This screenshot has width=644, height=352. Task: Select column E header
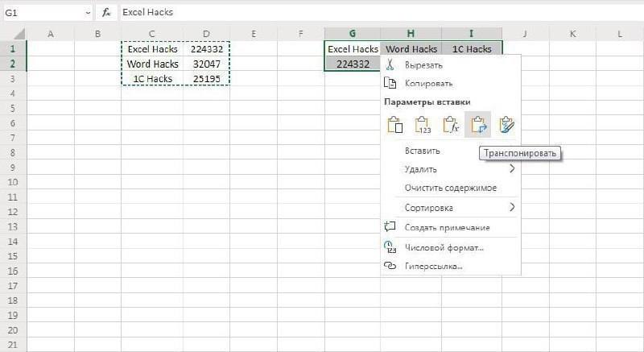[x=254, y=34]
